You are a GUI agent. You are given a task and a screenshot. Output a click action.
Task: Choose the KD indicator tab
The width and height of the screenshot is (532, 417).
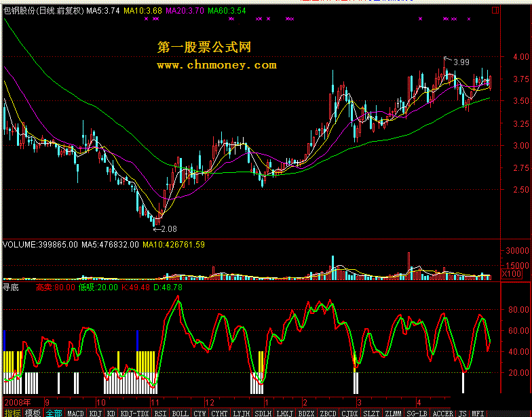click(111, 413)
